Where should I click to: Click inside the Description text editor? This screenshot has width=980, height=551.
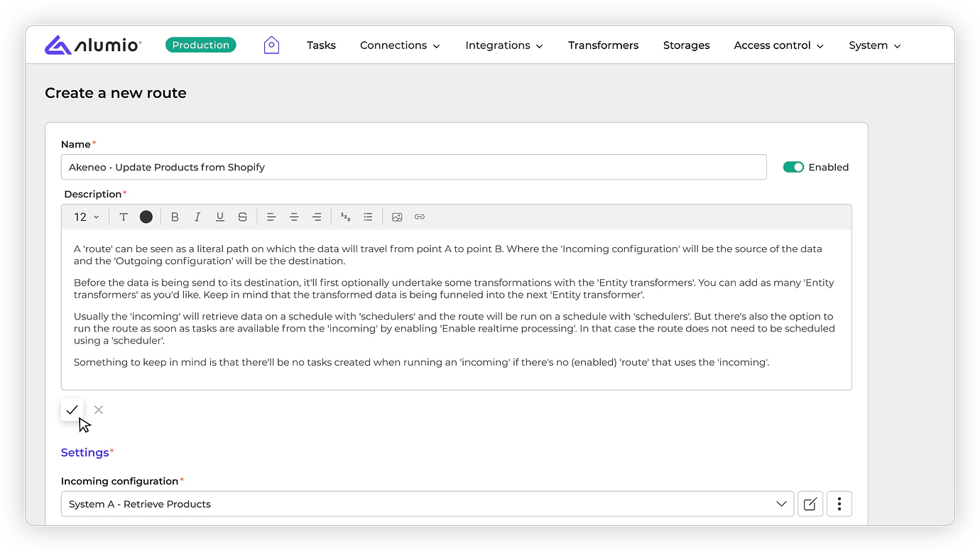tap(457, 310)
